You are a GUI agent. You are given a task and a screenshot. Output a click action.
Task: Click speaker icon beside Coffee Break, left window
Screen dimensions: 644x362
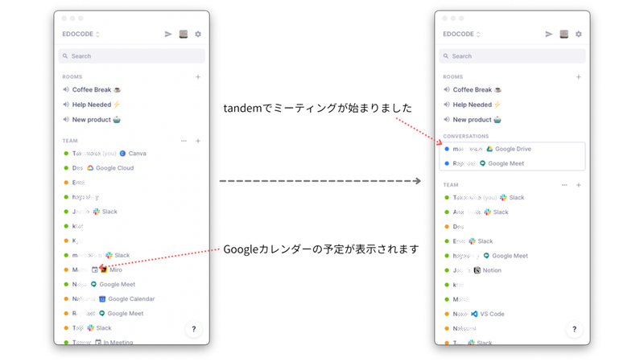tap(66, 89)
